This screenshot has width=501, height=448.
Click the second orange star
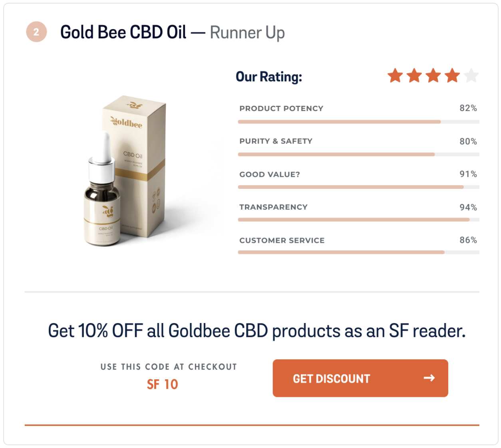click(x=414, y=75)
